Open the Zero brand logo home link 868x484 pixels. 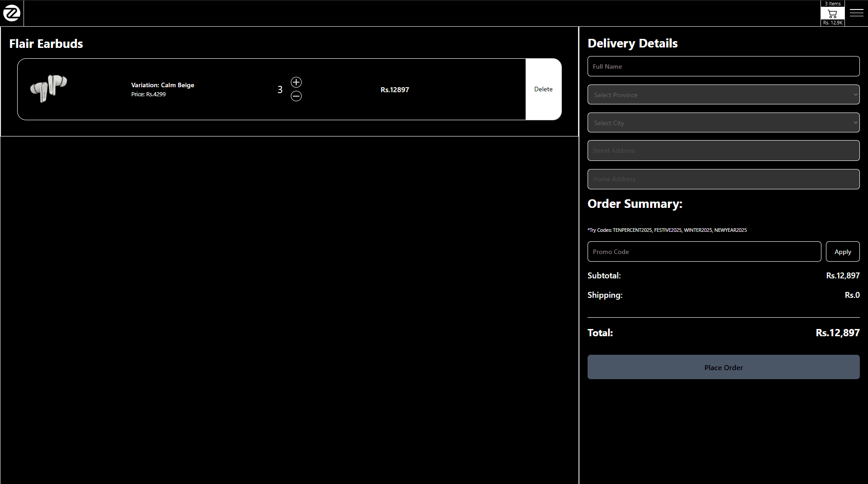point(12,14)
